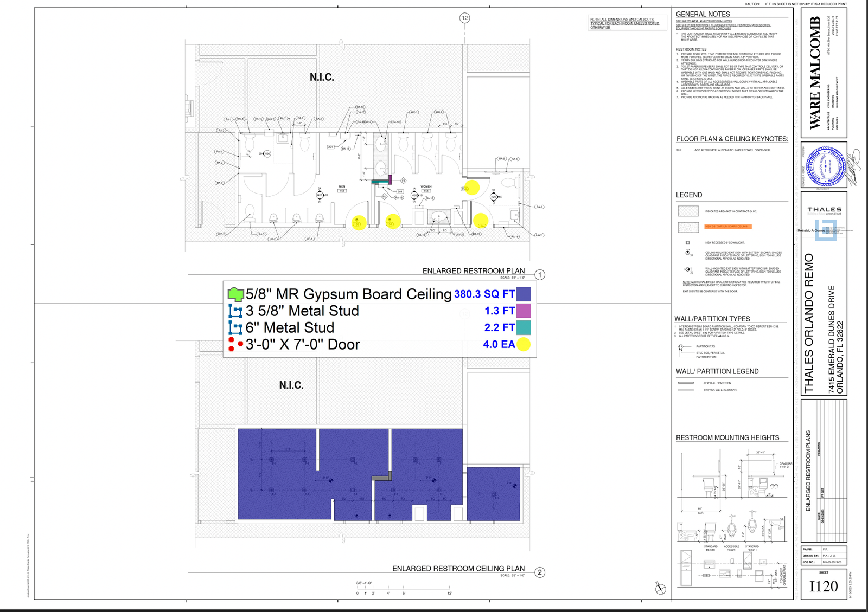Select the linear icon beside 6" Metal Stud
868x612 pixels.
click(x=235, y=328)
